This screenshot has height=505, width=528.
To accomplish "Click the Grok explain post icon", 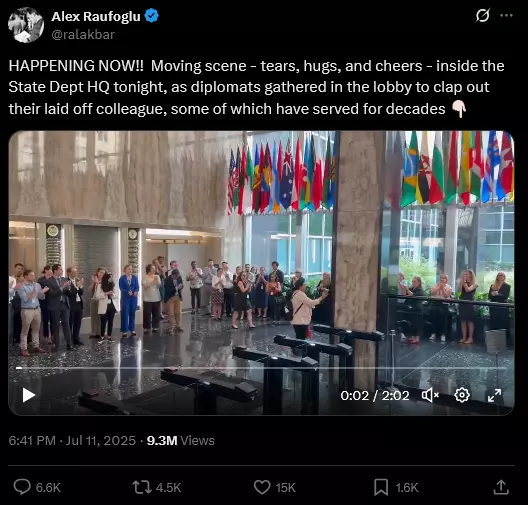I will (x=482, y=15).
